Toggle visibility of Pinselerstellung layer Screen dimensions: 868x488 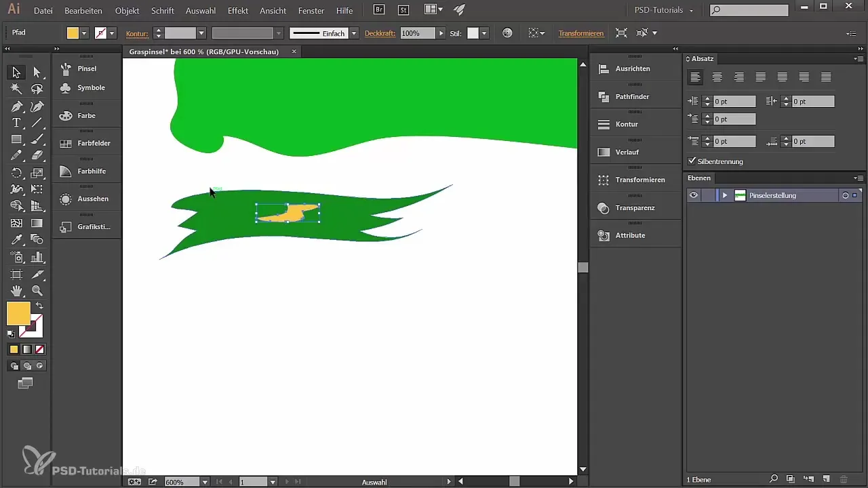click(694, 195)
